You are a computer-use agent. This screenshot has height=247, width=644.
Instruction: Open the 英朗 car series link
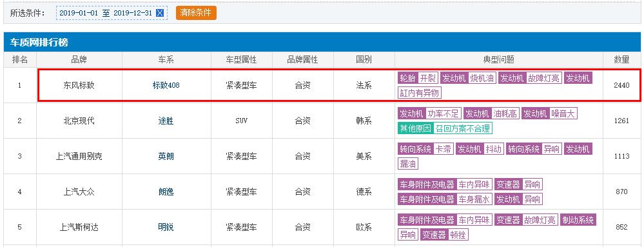pyautogui.click(x=166, y=156)
